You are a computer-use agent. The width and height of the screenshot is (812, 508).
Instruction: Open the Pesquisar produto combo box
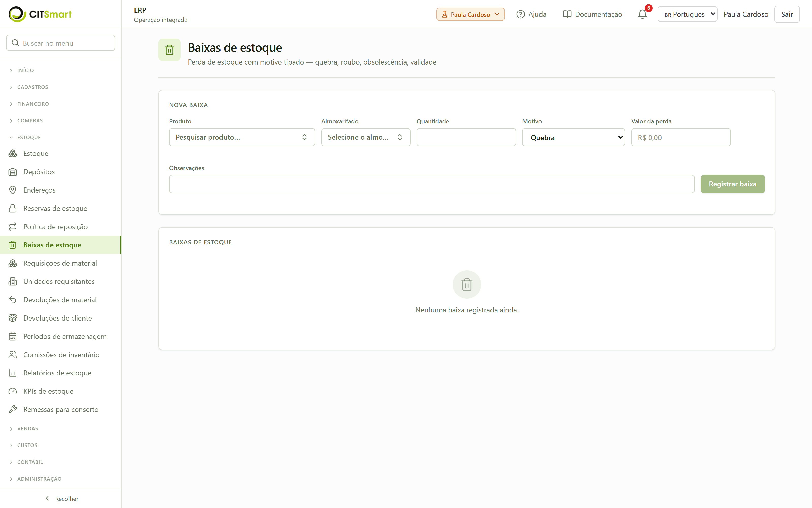[x=242, y=137]
